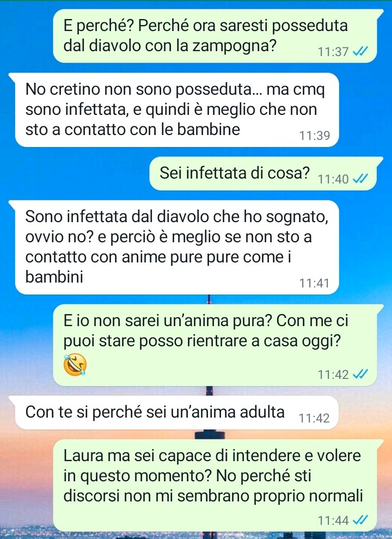Tap the 11:39 timestamp on received message

coord(315,136)
